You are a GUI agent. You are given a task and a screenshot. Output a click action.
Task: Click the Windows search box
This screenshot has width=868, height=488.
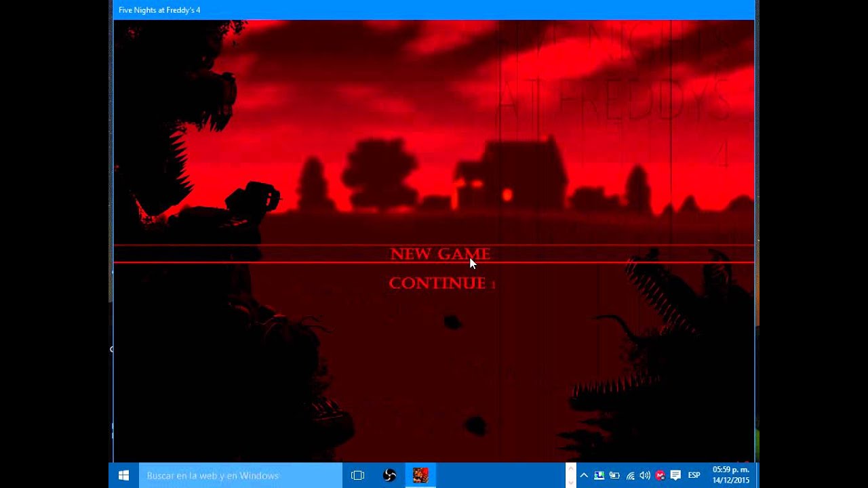pos(240,476)
